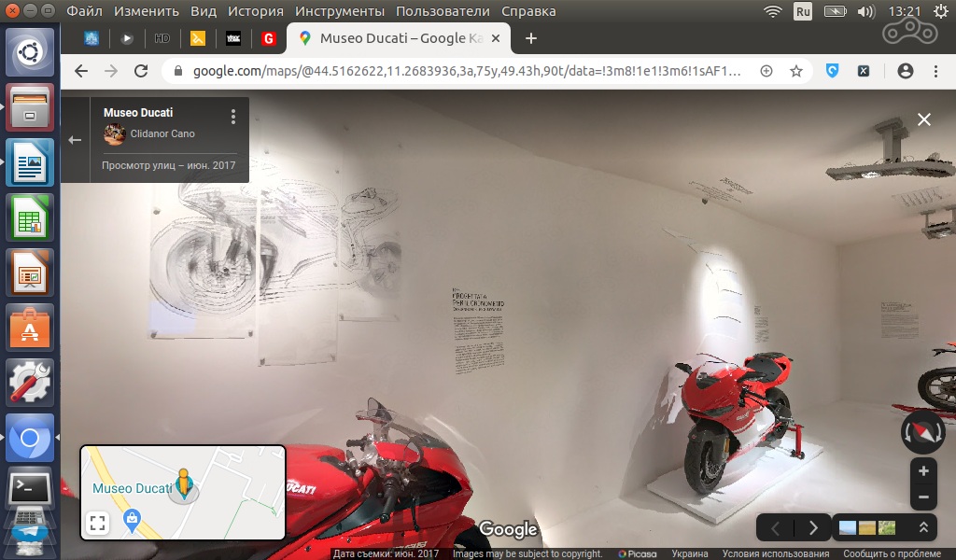Screen dimensions: 956x560
Task: Zoom out with the minus button
Action: [x=923, y=497]
